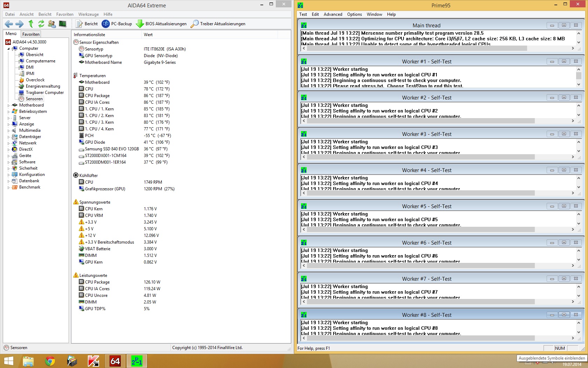Screen dimensions: 588x368
Task: Expand the Multimedia tree node
Action: (8, 130)
